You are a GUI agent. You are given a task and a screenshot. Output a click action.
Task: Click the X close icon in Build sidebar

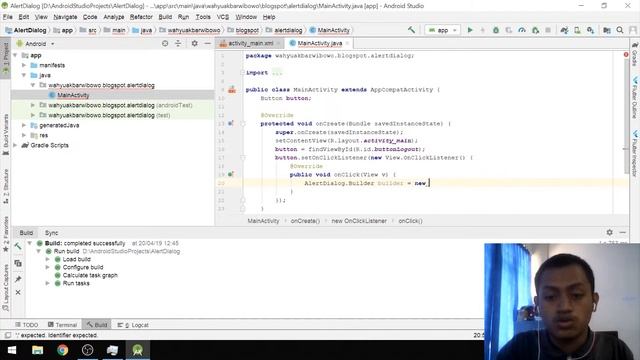click(x=18, y=292)
